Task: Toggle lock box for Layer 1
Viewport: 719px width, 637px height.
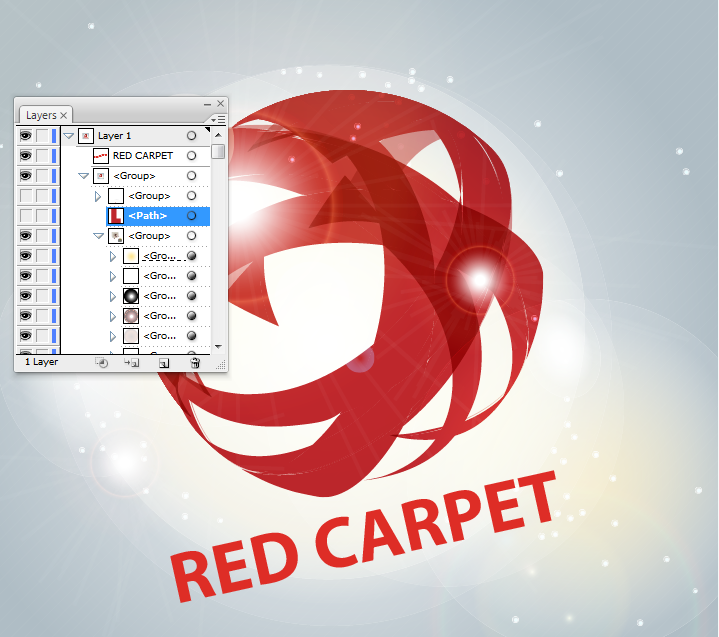Action: tap(42, 136)
